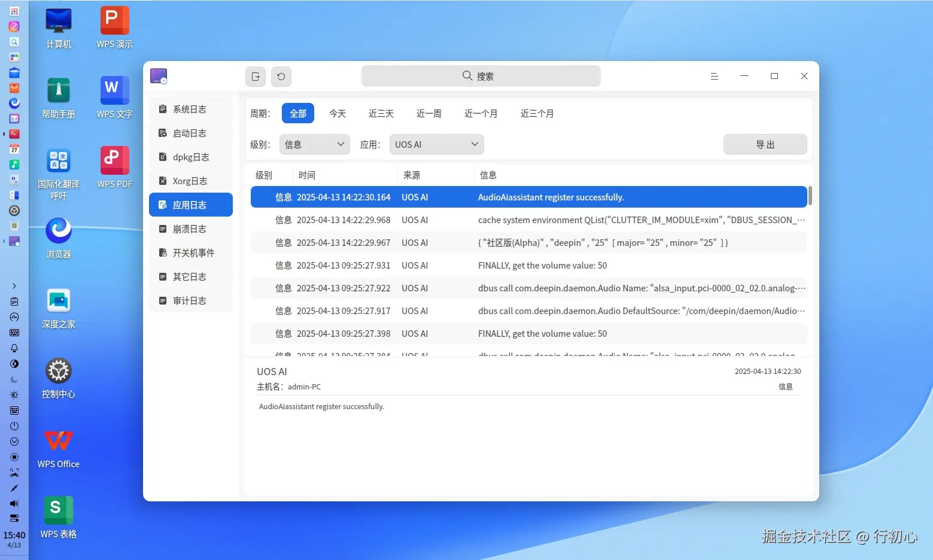The height and width of the screenshot is (560, 933).
Task: Select 审计日志 in the sidebar
Action: click(191, 300)
